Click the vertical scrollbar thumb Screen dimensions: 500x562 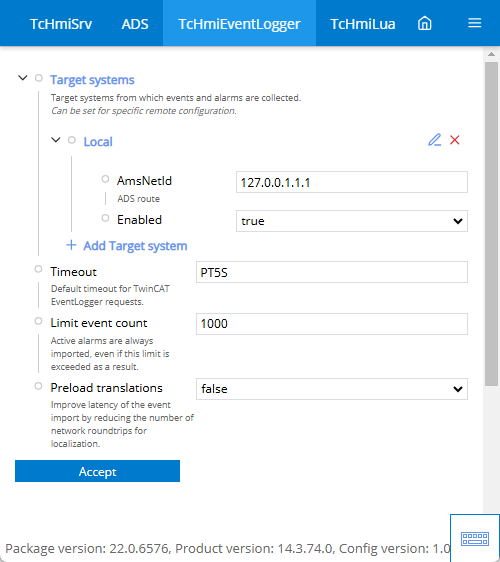(x=491, y=224)
